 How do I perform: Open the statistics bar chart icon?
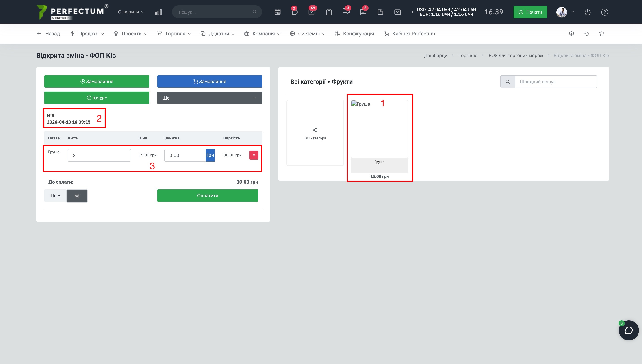click(x=158, y=12)
